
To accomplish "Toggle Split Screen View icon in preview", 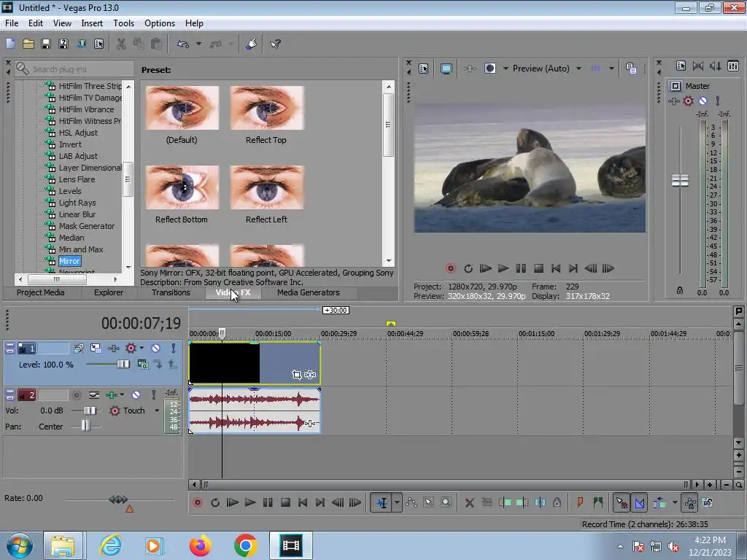I will [x=489, y=69].
